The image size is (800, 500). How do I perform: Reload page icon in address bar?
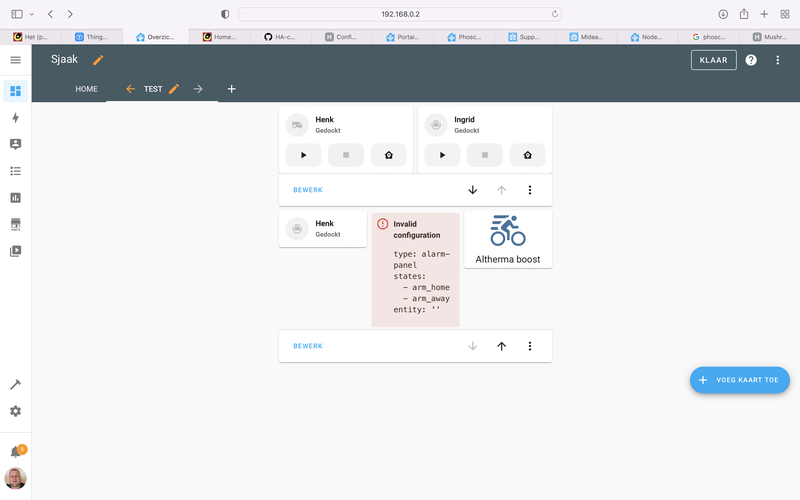(555, 14)
